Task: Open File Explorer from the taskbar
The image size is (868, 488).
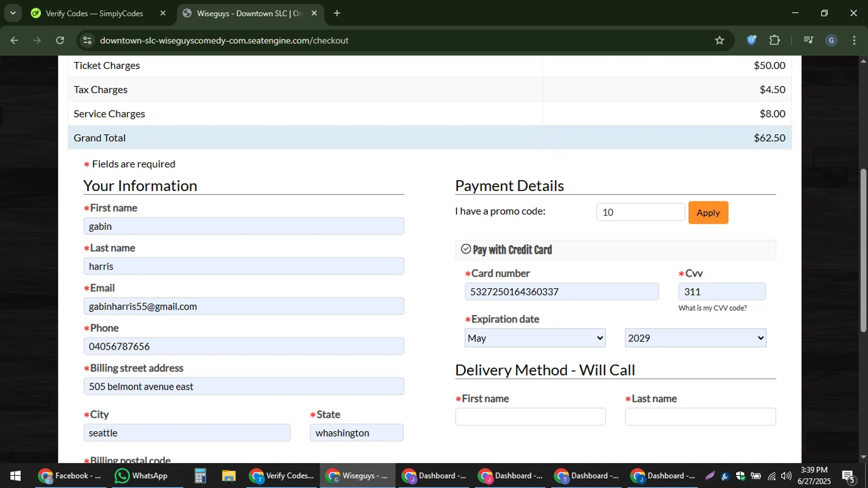Action: tap(229, 476)
